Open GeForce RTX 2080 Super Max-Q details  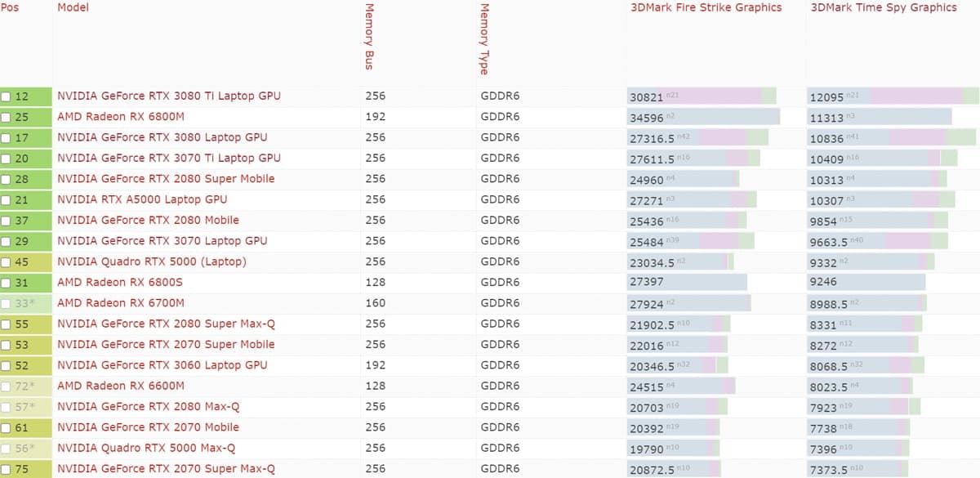(x=166, y=324)
